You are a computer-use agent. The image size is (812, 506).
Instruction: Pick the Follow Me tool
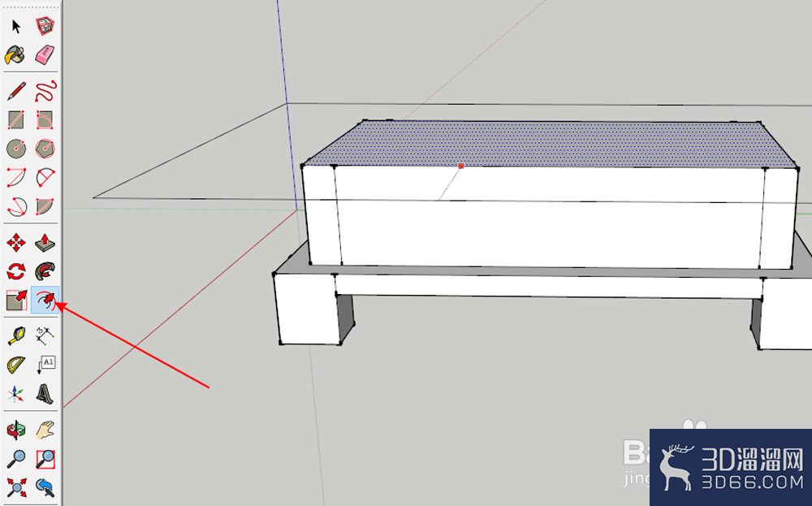pyautogui.click(x=45, y=271)
